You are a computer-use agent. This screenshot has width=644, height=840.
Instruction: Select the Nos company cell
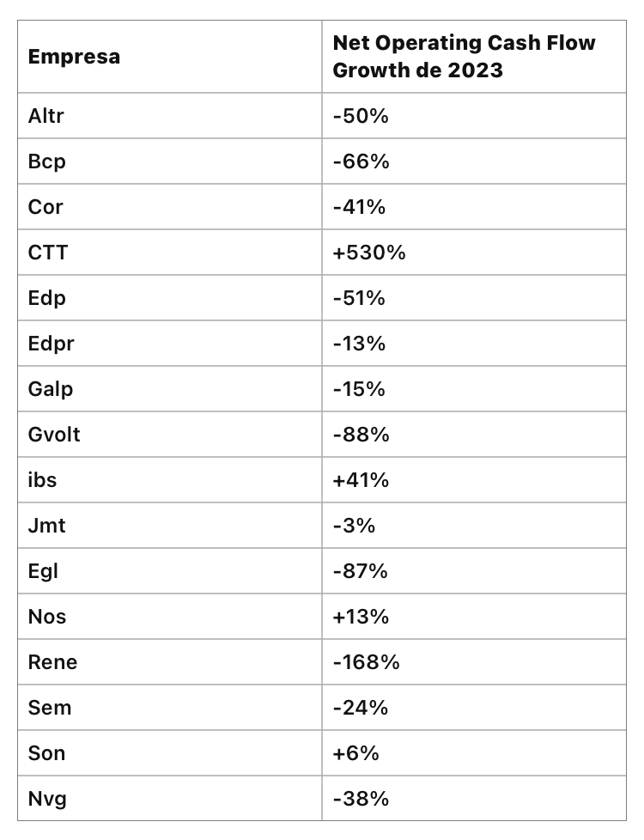(x=46, y=617)
